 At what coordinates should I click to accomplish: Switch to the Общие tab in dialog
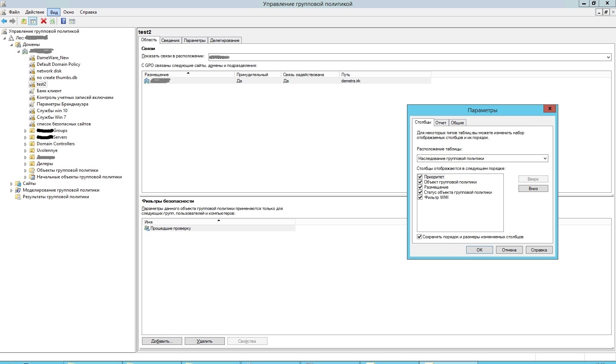pos(457,123)
